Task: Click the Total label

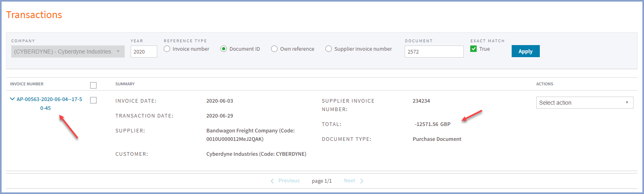Action: point(331,124)
